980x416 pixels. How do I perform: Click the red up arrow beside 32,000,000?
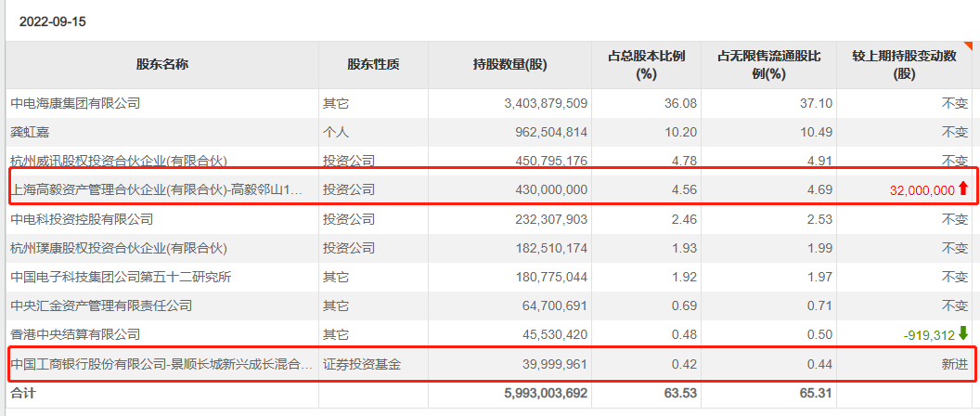pyautogui.click(x=963, y=188)
